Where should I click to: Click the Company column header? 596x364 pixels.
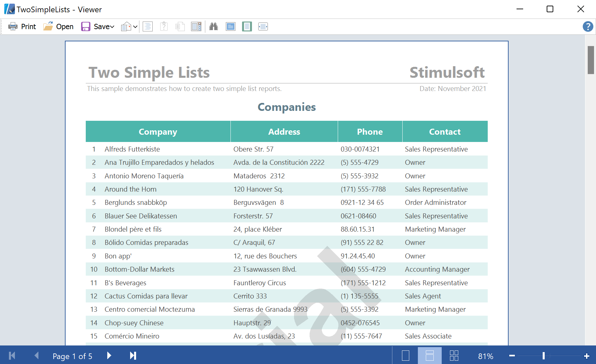coord(158,132)
